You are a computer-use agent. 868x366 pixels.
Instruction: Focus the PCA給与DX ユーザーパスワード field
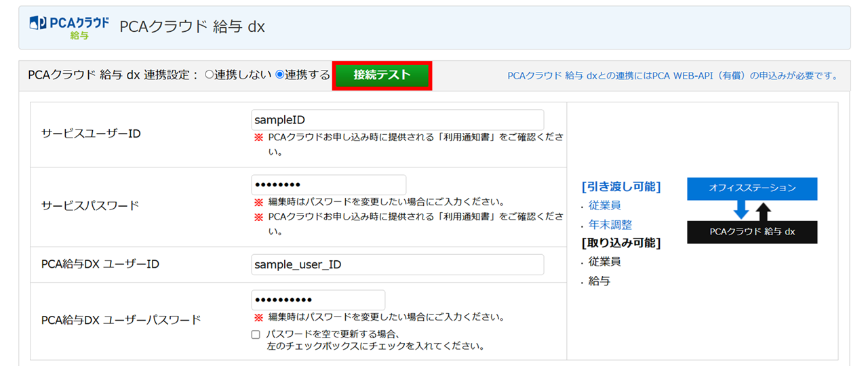[318, 300]
